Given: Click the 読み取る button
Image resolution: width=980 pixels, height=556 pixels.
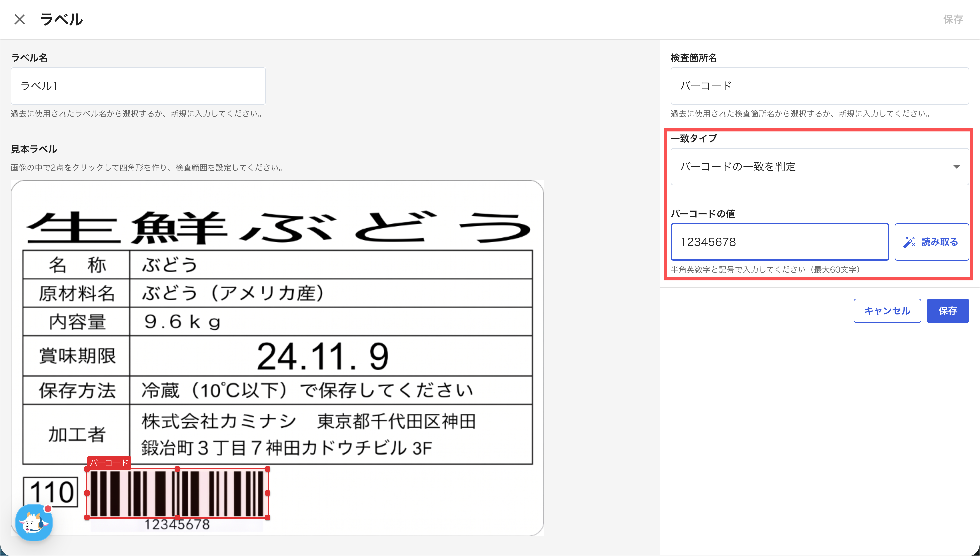Looking at the screenshot, I should coord(931,242).
